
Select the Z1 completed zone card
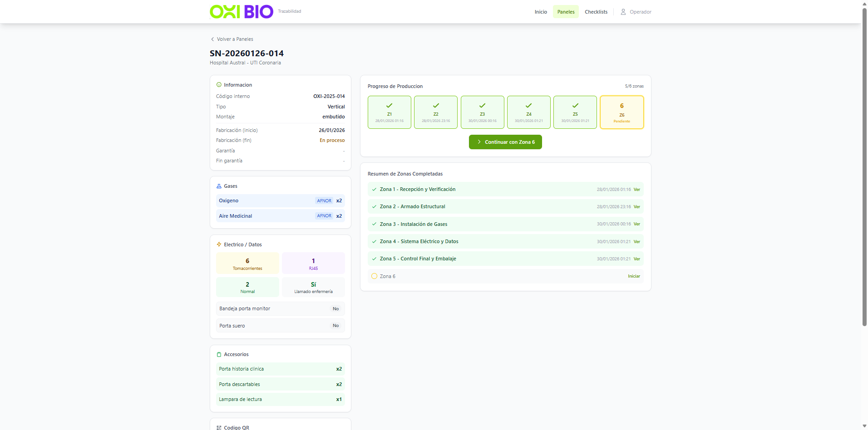[390, 112]
